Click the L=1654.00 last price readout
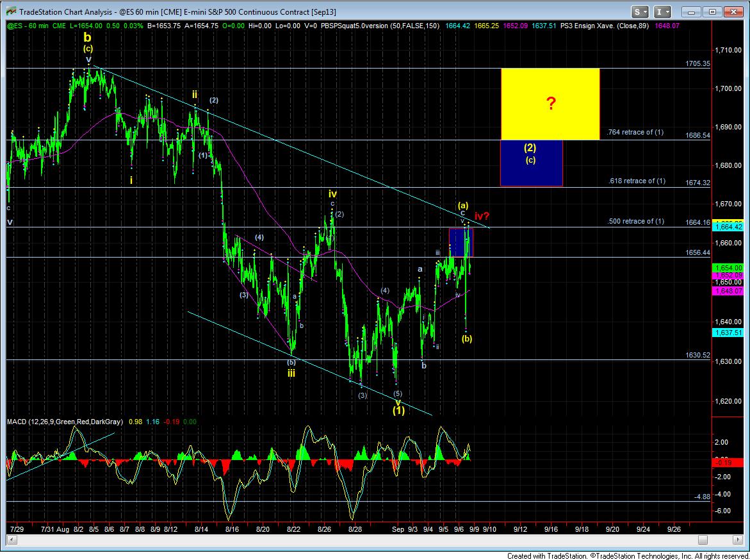Screen dimensions: 750x560 coord(85,26)
